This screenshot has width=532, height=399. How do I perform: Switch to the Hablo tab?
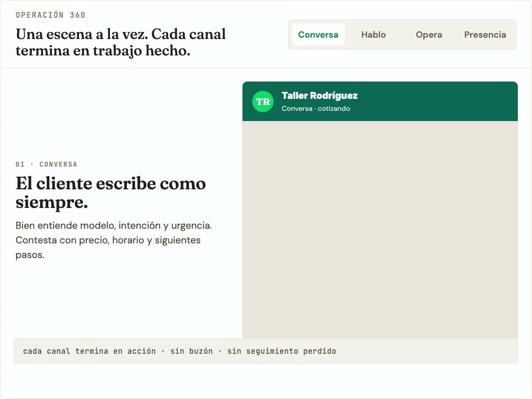373,35
